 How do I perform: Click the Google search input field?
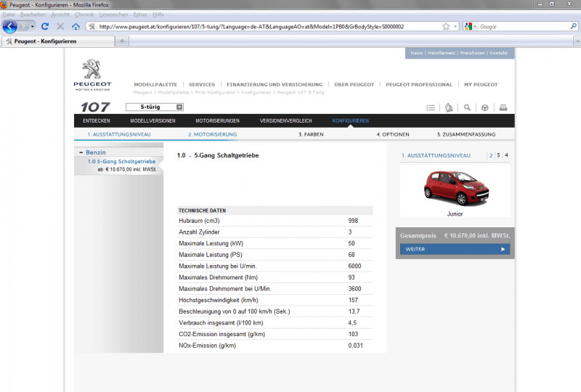click(x=524, y=27)
